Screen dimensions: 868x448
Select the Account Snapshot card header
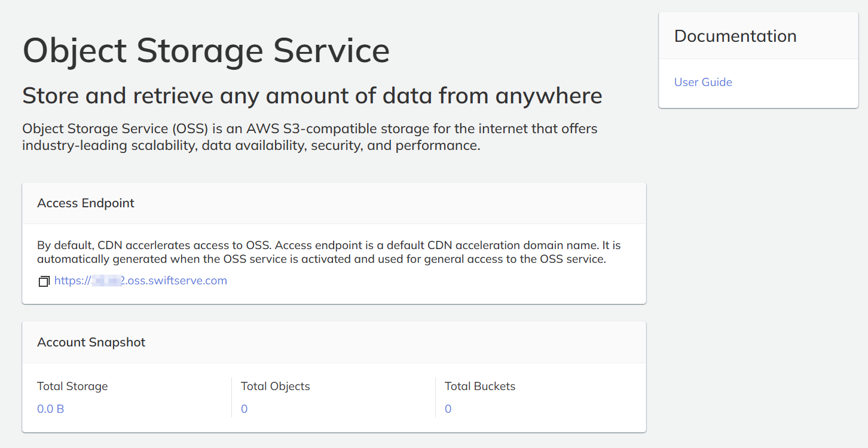pyautogui.click(x=91, y=342)
